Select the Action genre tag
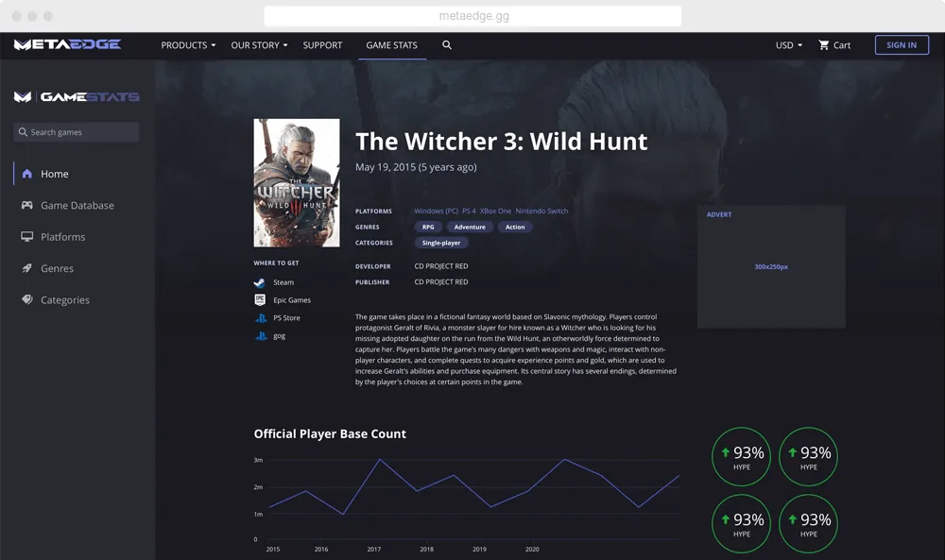Viewport: 945px width, 560px height. pyautogui.click(x=515, y=227)
